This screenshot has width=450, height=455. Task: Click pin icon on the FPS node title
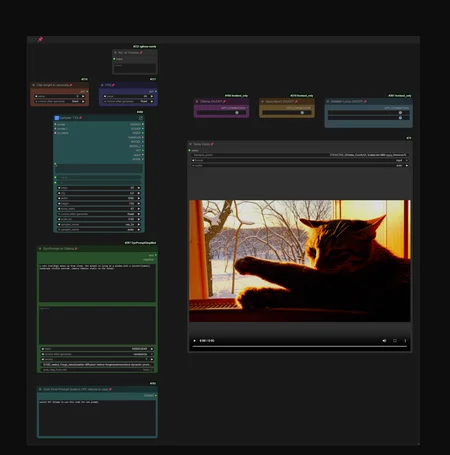(113, 85)
